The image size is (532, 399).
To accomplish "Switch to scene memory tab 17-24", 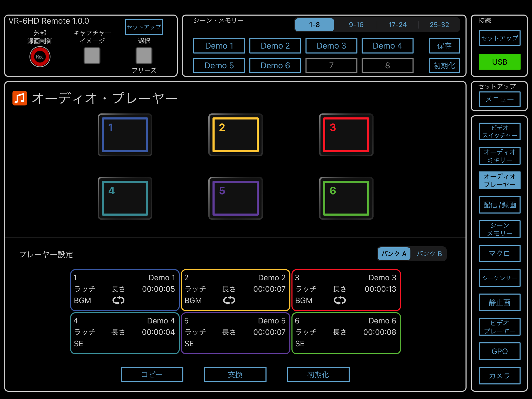I will 398,25.
